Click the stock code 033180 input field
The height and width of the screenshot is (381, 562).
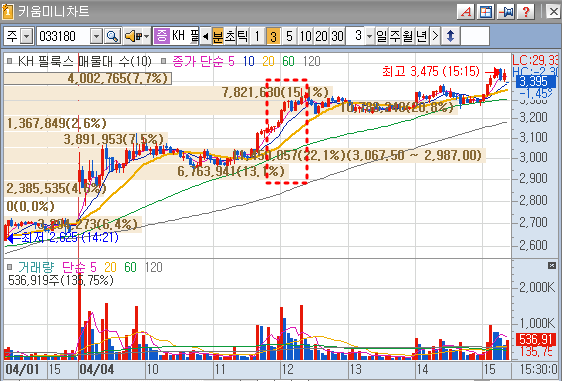tap(63, 36)
